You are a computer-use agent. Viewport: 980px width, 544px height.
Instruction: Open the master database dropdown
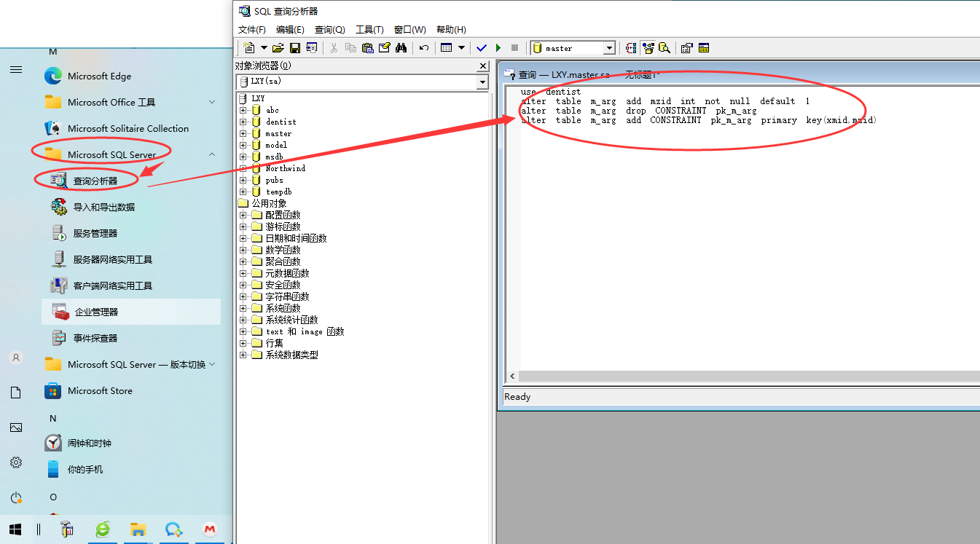(609, 48)
